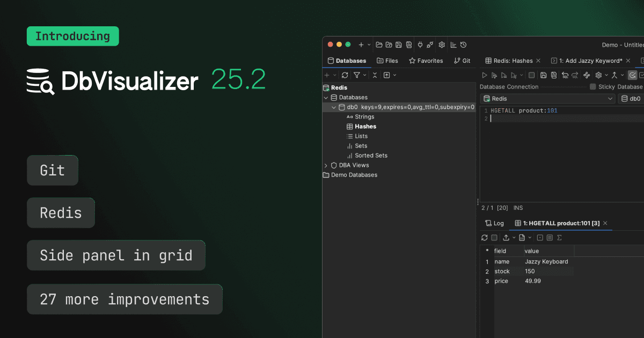Viewport: 644px width, 338px height.
Task: Expand the DBA Views tree node
Action: click(326, 165)
